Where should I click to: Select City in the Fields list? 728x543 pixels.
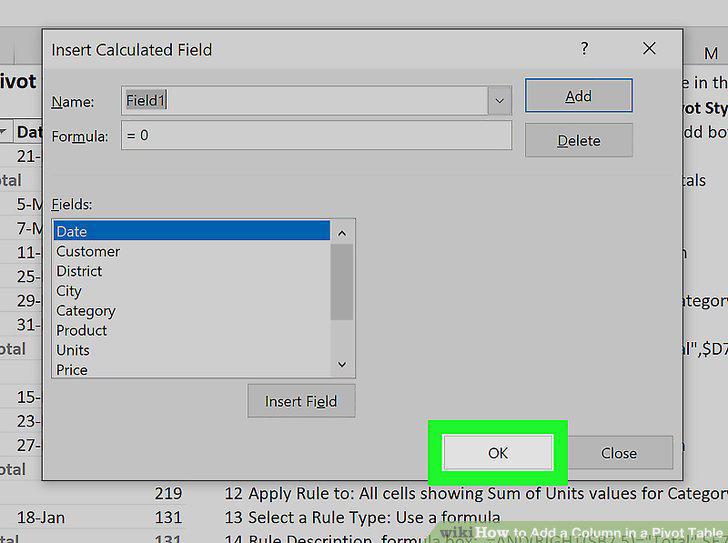click(192, 291)
